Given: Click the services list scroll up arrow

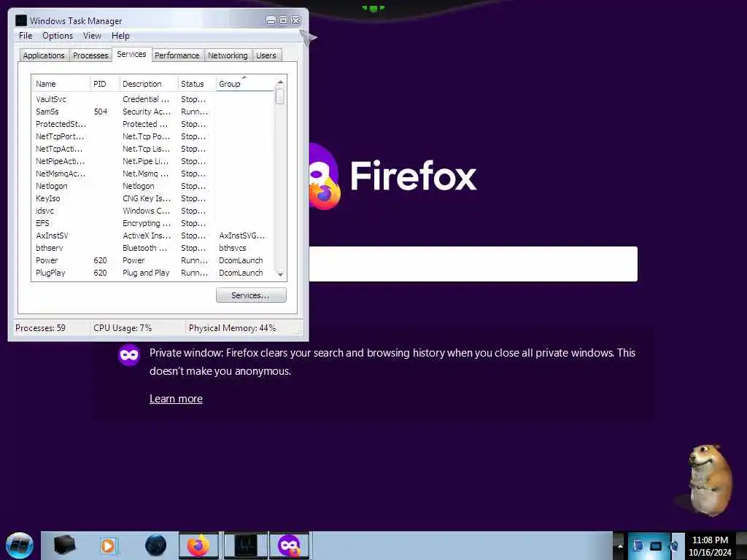Looking at the screenshot, I should pos(280,82).
